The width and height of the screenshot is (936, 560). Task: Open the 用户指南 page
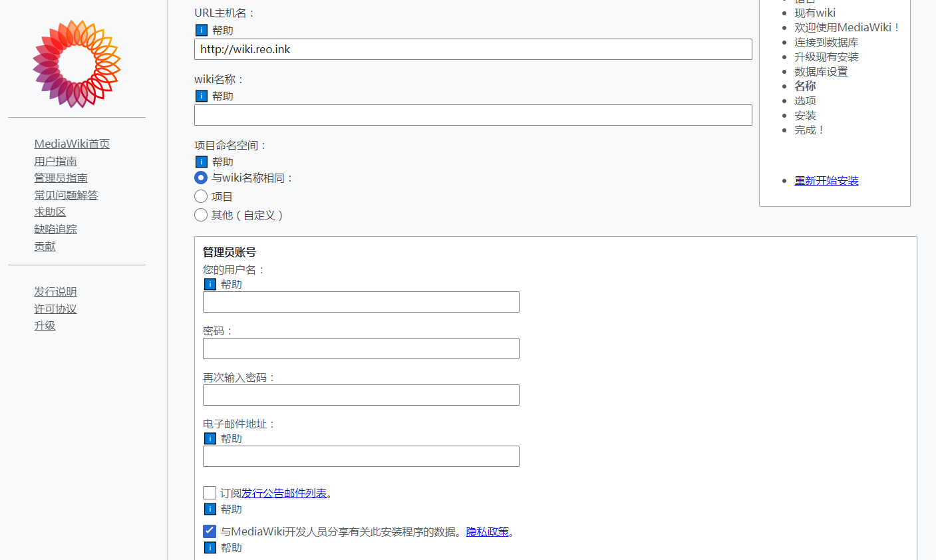(x=56, y=160)
